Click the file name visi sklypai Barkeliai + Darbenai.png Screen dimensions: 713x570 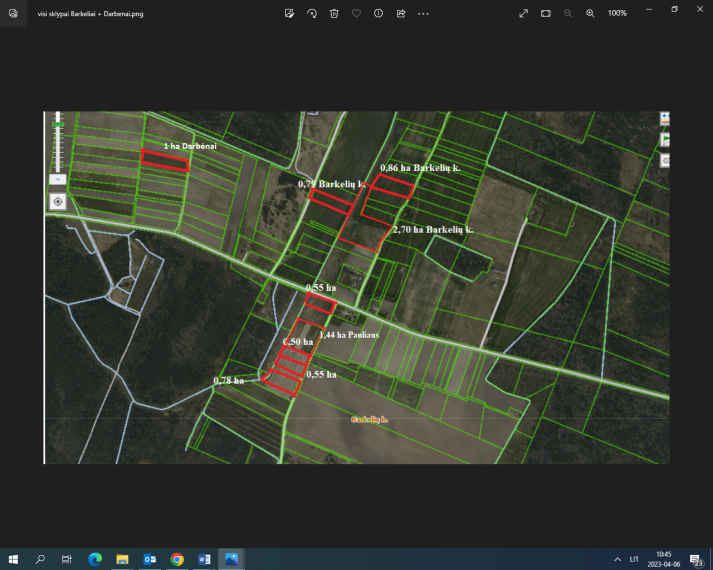click(x=90, y=14)
